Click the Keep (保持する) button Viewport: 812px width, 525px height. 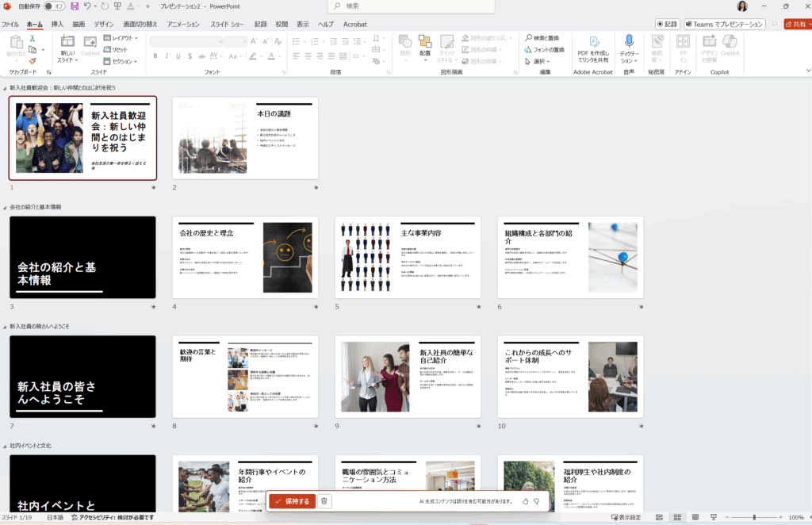291,501
